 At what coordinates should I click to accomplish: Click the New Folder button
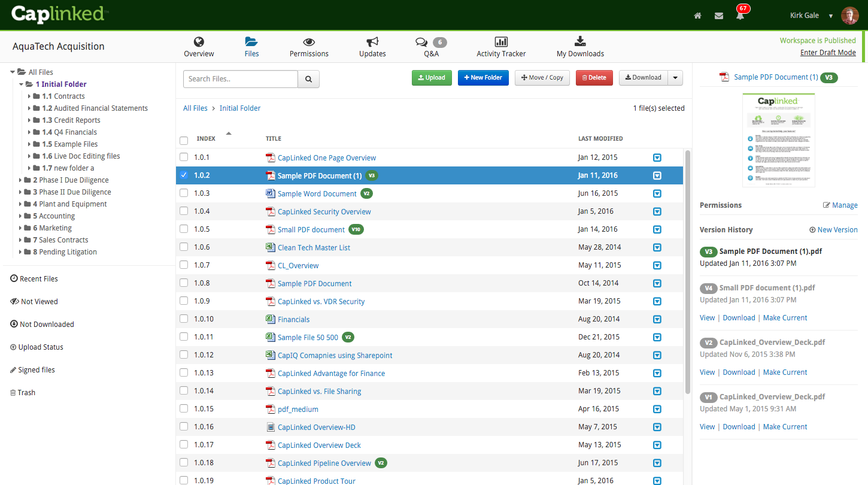tap(483, 78)
